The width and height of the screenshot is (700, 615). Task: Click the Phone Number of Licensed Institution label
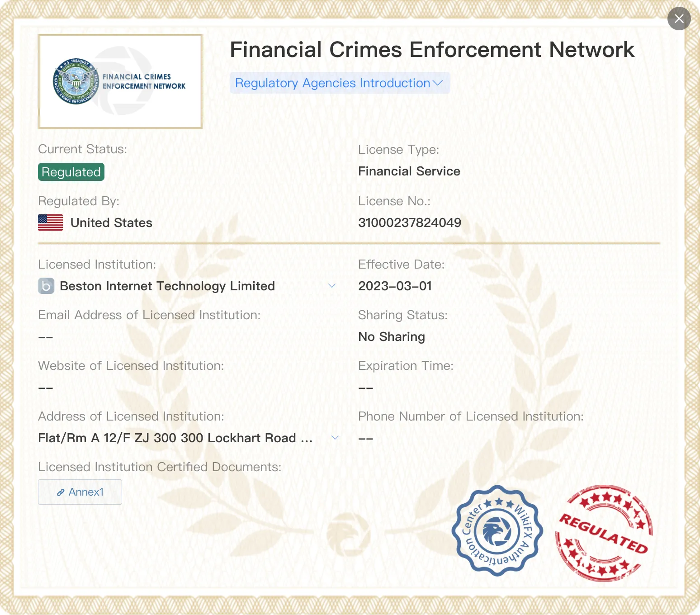click(471, 416)
